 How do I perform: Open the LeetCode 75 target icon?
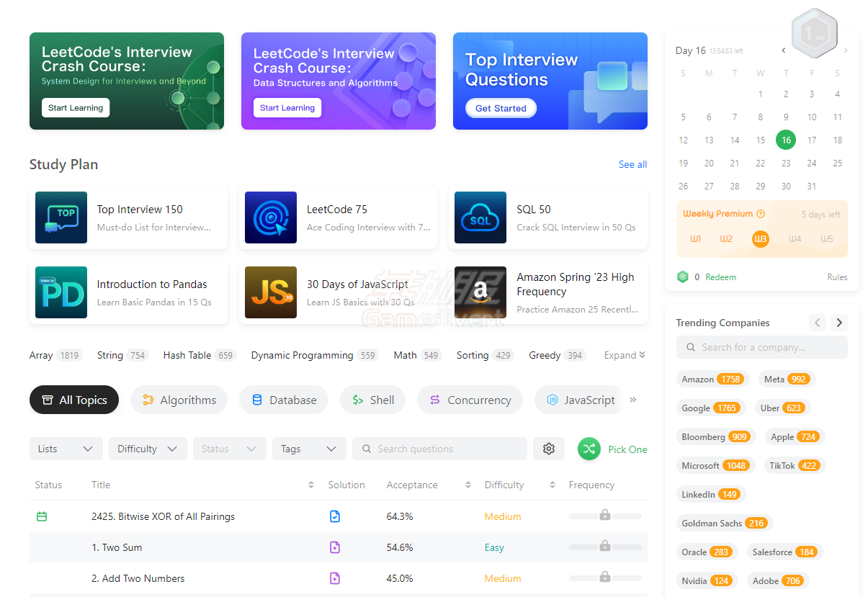pos(271,217)
